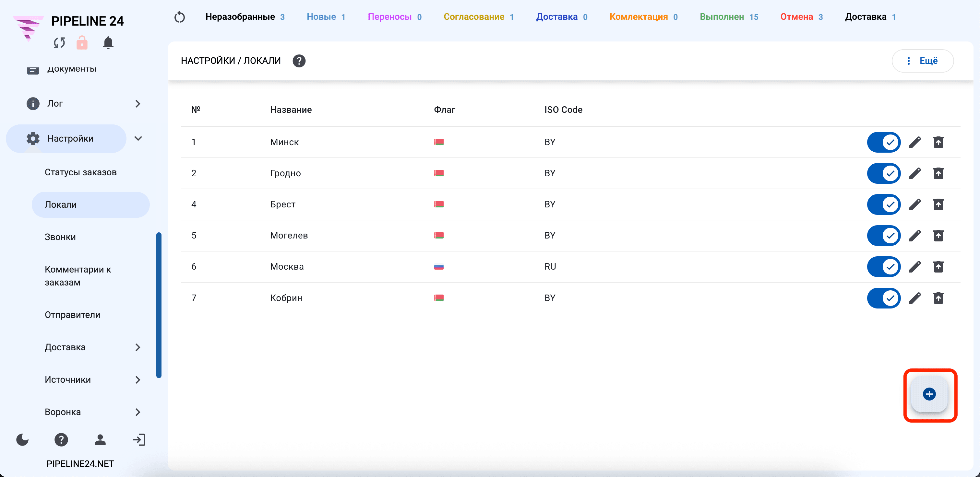Toggle off the Брест locale switch
Screen dimensions: 980x477
coord(884,204)
